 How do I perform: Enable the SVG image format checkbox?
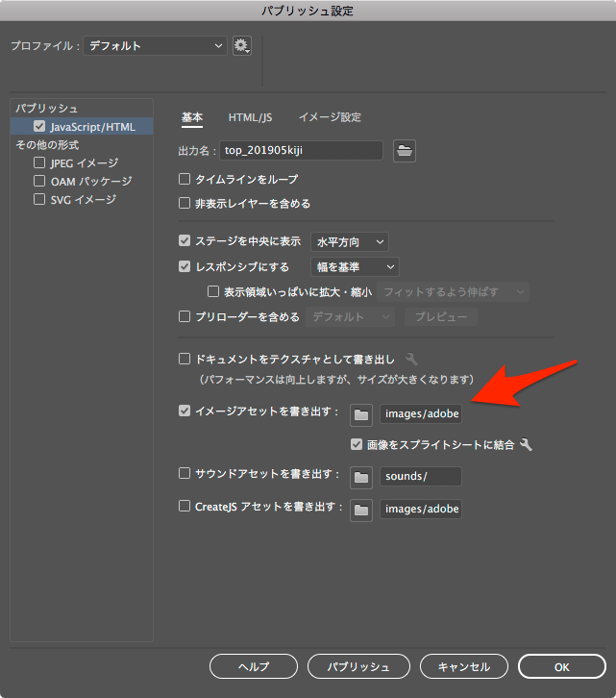(x=39, y=200)
